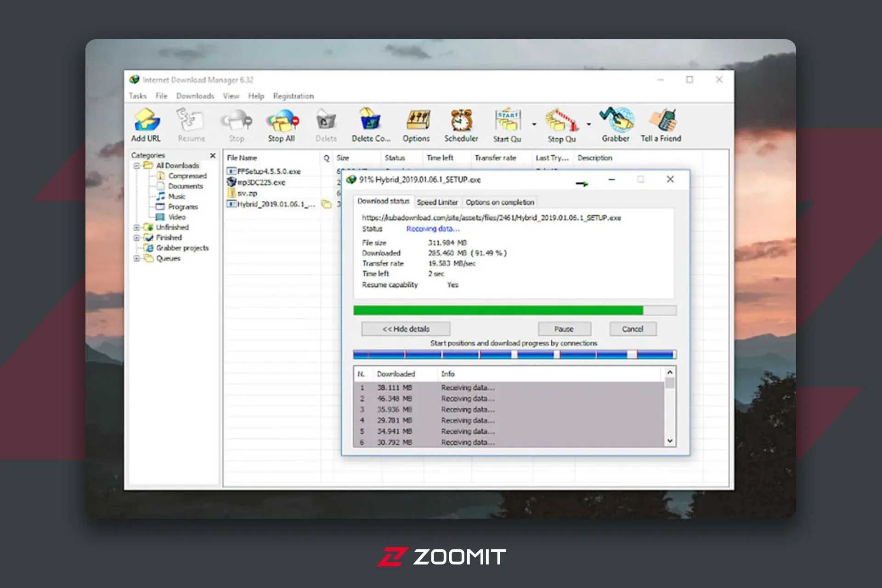
Task: Expand the Queues tree node
Action: 136,258
